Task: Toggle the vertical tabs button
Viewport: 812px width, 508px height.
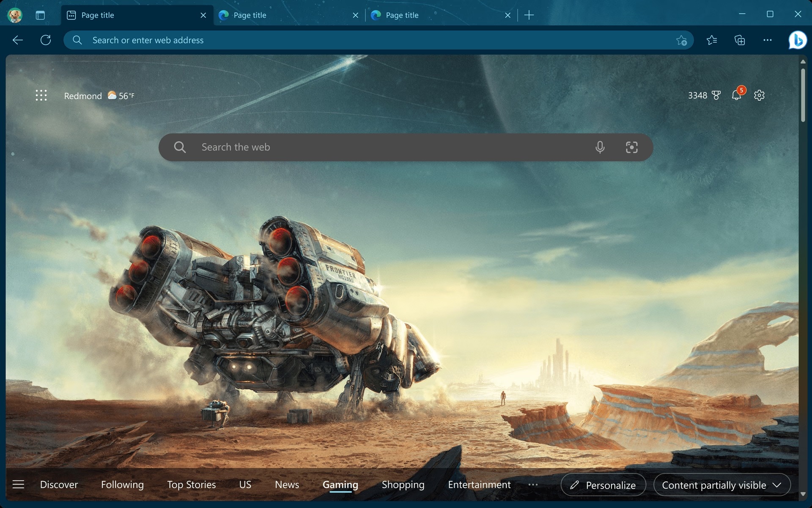Action: pyautogui.click(x=40, y=15)
